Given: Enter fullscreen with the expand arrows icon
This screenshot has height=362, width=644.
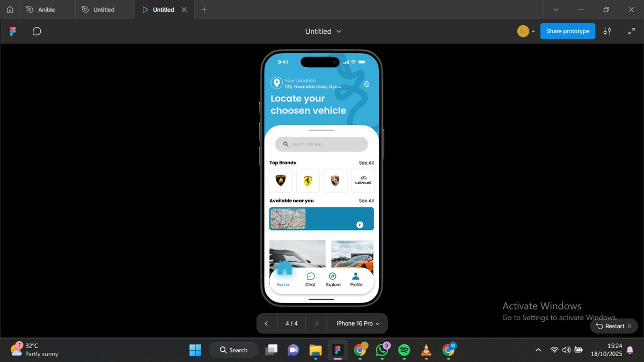Looking at the screenshot, I should pos(632,31).
